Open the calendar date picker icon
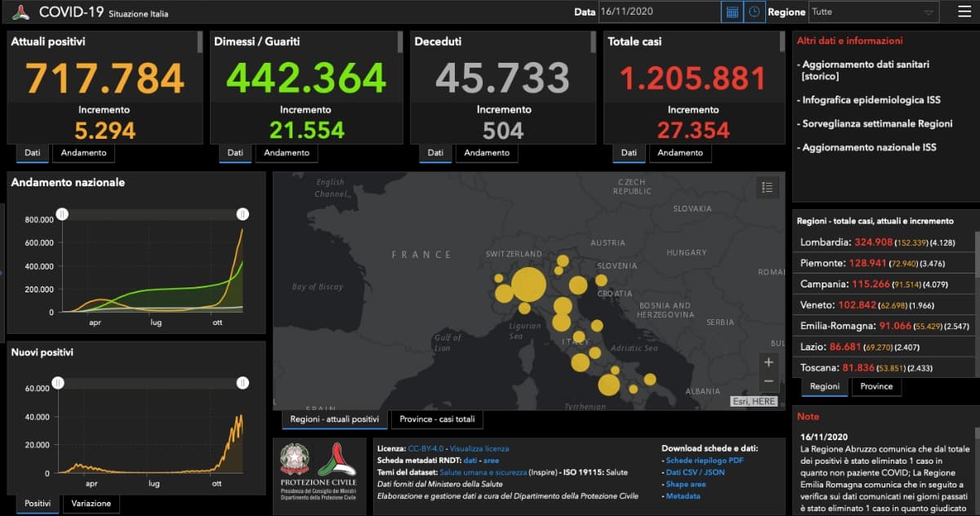Viewport: 980px width, 516px height. pos(732,12)
